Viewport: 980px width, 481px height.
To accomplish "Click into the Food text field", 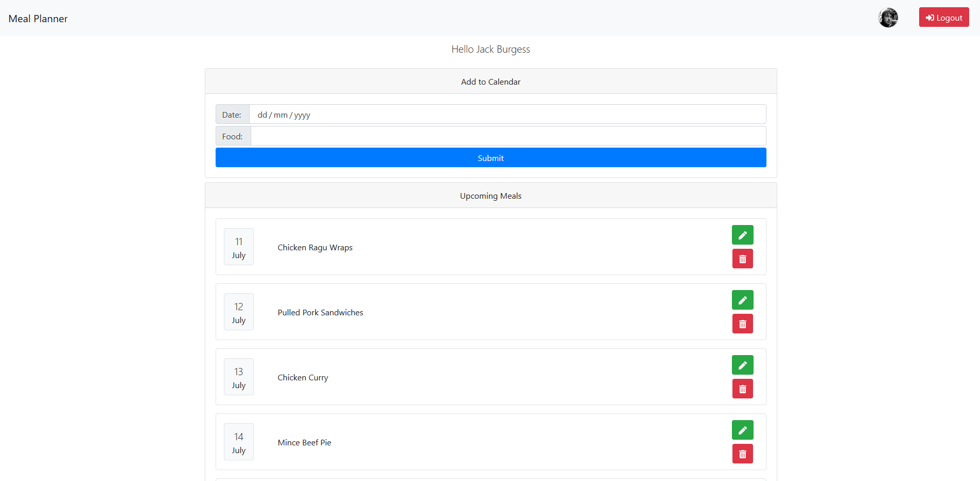I will tap(508, 136).
